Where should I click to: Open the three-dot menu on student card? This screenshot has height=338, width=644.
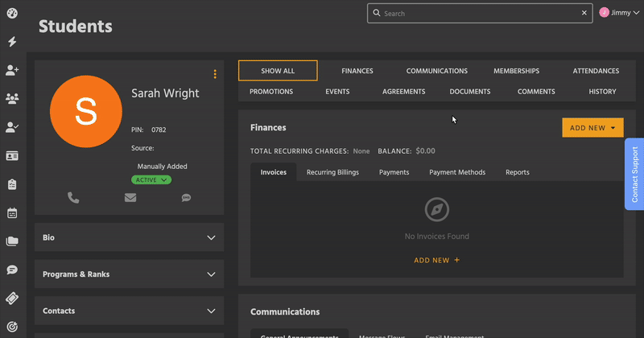(215, 74)
